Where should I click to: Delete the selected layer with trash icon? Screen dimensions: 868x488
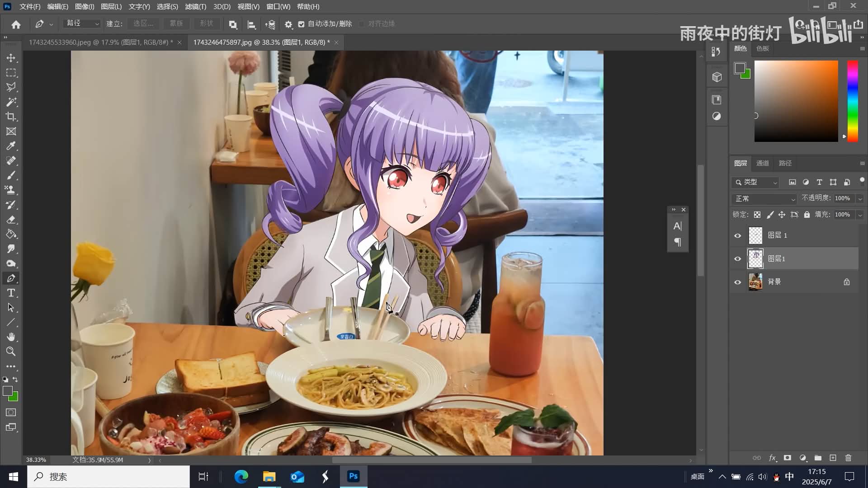[x=848, y=458]
